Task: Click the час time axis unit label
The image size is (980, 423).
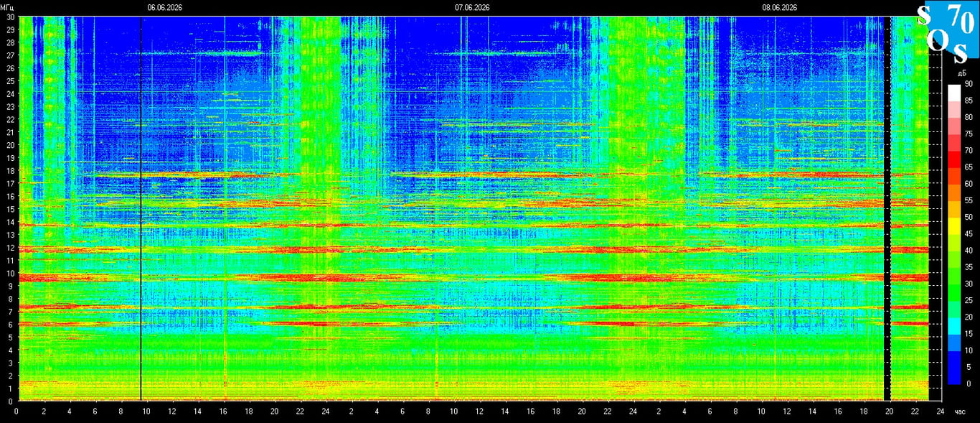Action: point(961,412)
